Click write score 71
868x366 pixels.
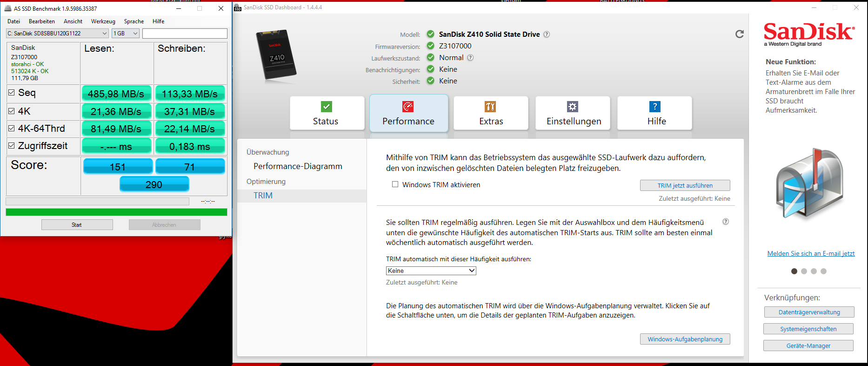[x=190, y=166]
